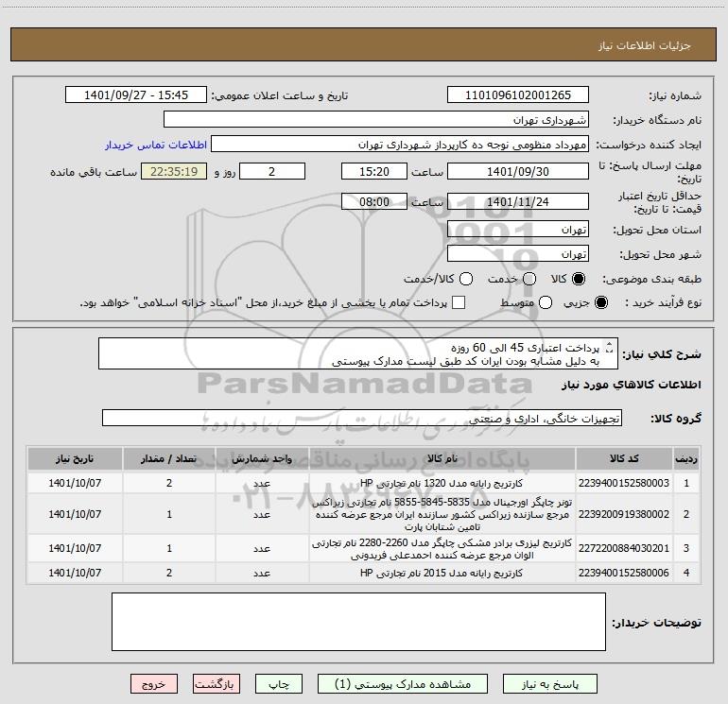Click the گروه کالا field
Screen dimensions: 728x704
coord(362,418)
